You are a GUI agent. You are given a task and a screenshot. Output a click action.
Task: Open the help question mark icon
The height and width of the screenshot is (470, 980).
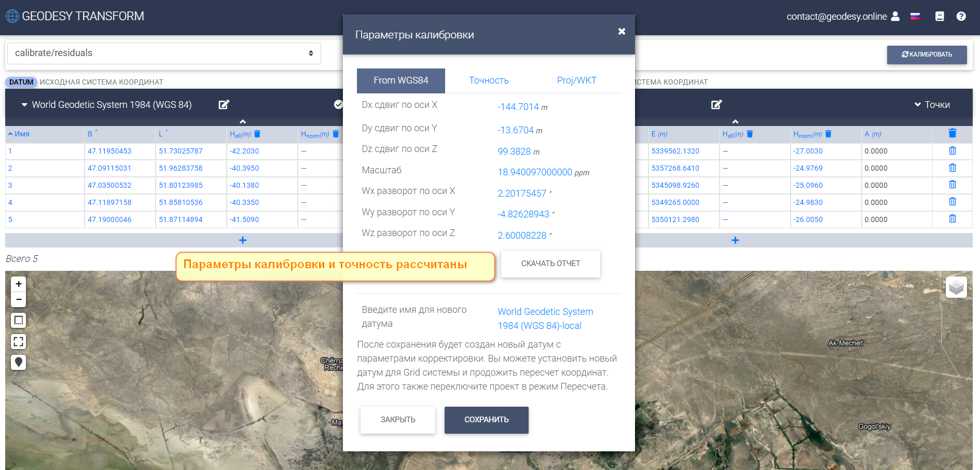pyautogui.click(x=961, y=17)
